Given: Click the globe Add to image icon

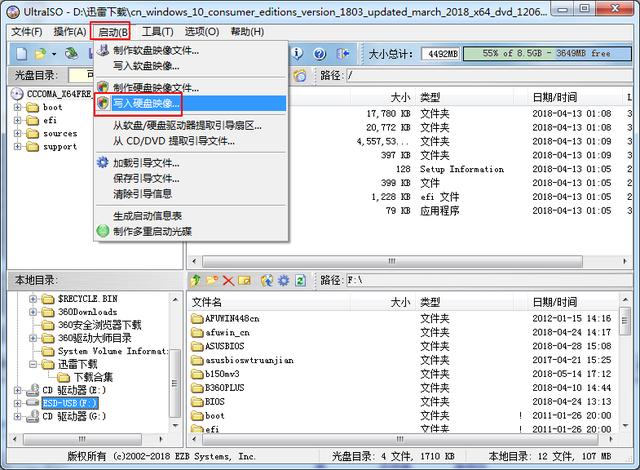Looking at the screenshot, I should coord(267,280).
